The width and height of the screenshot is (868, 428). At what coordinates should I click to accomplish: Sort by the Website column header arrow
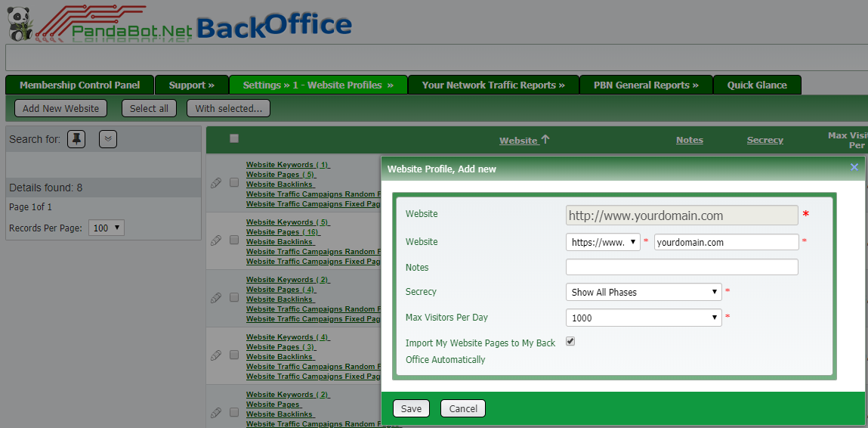[x=545, y=140]
